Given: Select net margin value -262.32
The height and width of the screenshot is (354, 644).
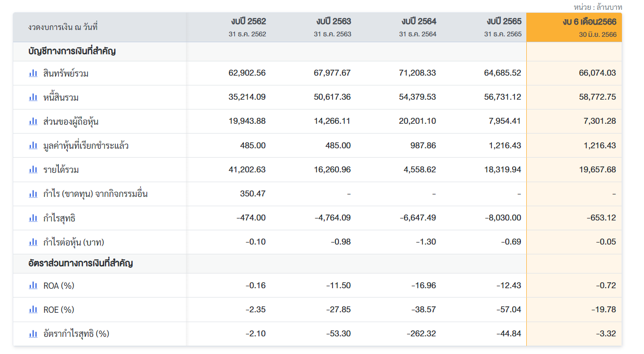Looking at the screenshot, I should click(421, 333).
